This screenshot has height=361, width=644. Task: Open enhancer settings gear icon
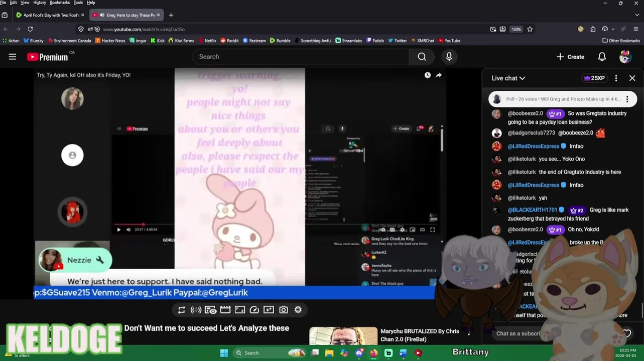click(298, 310)
